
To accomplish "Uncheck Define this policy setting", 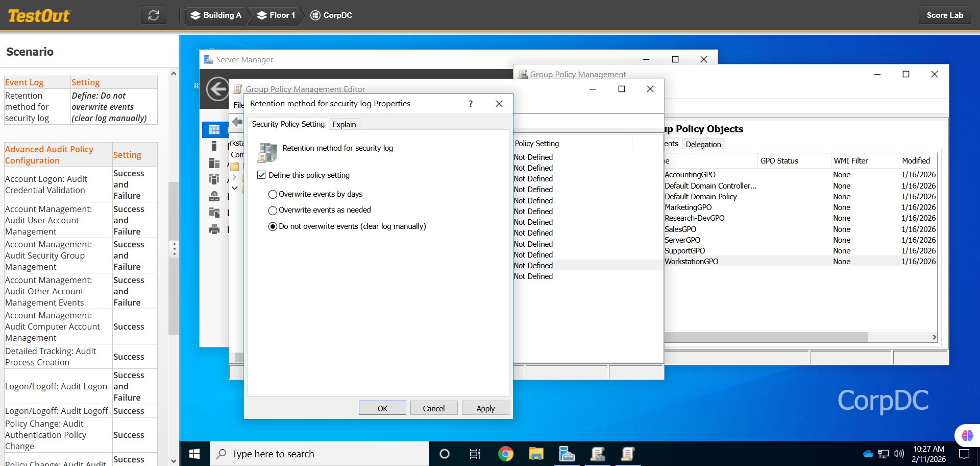I will pyautogui.click(x=262, y=175).
